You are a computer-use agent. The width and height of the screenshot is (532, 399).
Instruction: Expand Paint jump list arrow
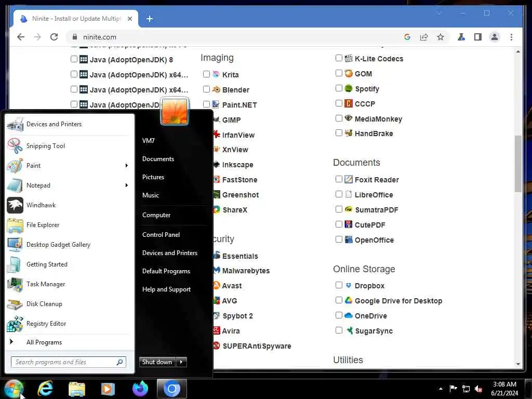coord(127,166)
